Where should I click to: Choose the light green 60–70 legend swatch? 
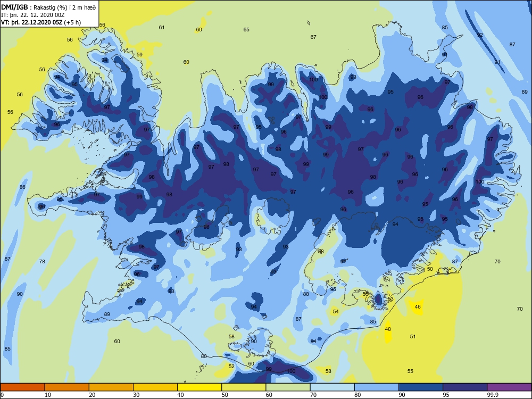pos(288,387)
